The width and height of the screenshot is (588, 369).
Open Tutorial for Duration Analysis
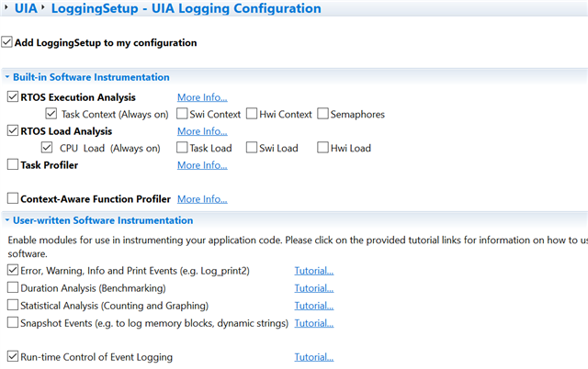coord(313,288)
